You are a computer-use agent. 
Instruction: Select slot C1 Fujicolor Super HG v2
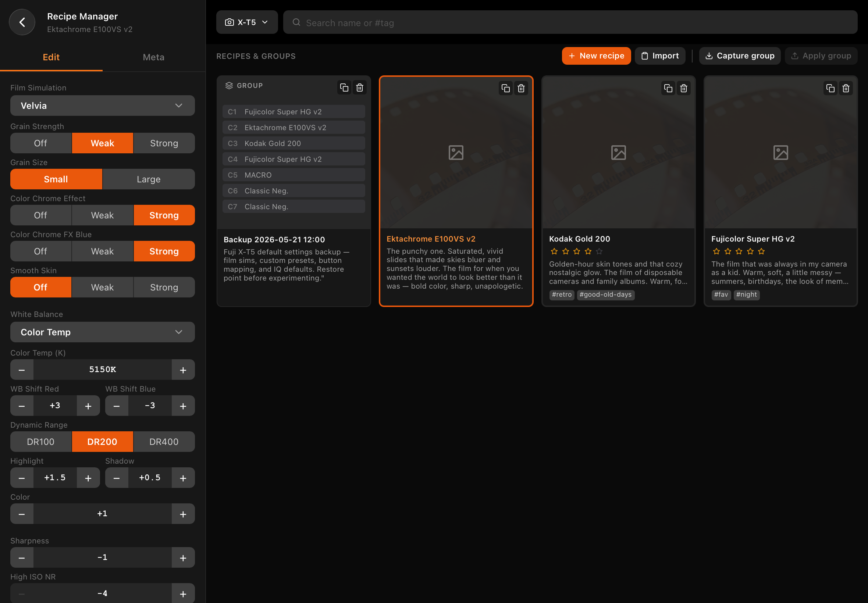coord(294,112)
